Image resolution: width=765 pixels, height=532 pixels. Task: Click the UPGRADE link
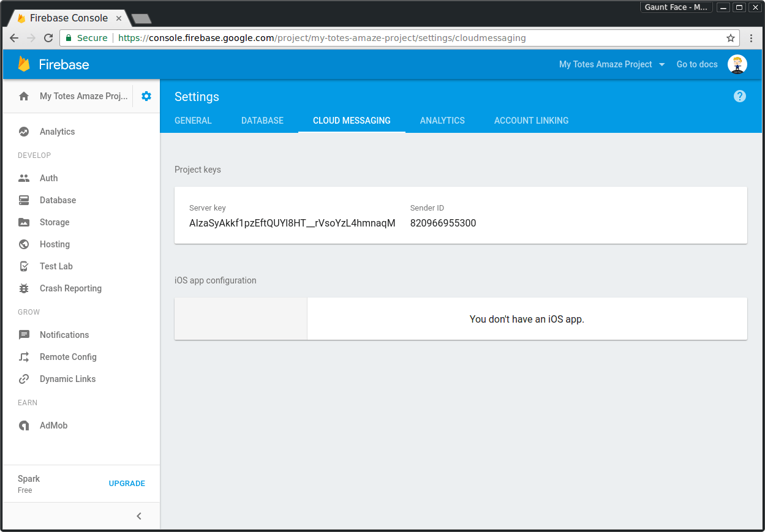point(127,483)
